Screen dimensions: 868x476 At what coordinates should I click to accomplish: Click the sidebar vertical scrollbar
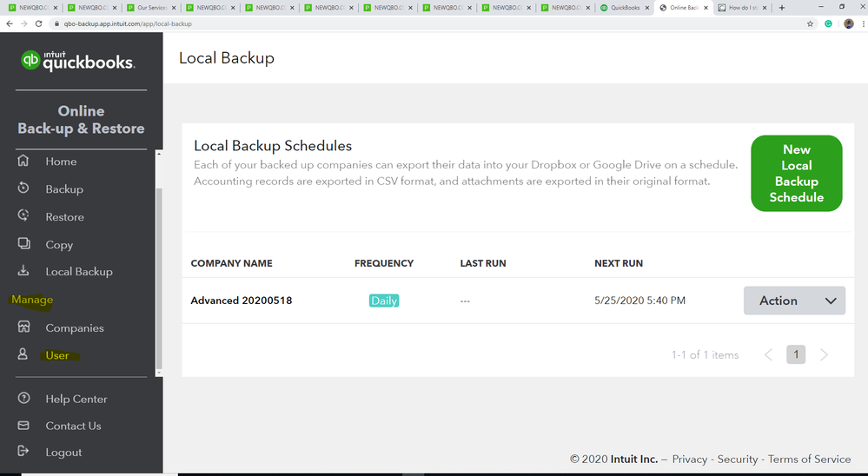tap(159, 279)
